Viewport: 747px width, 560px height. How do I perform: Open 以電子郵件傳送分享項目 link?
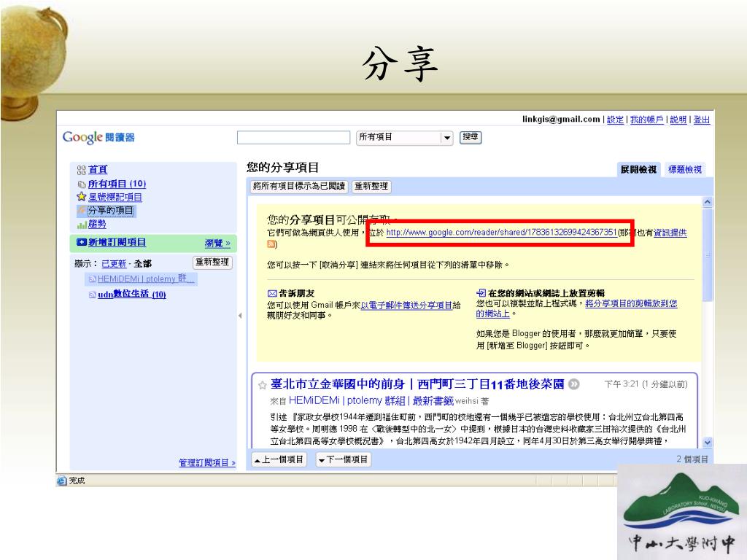pyautogui.click(x=406, y=306)
